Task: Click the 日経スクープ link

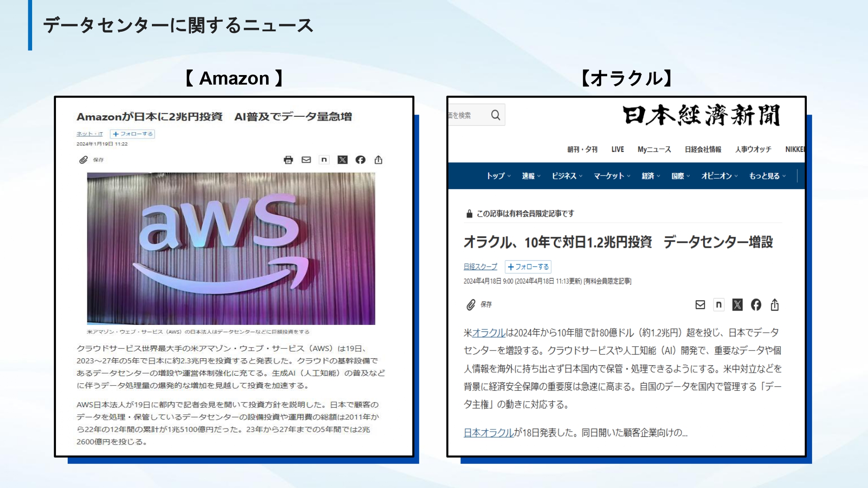Action: click(x=480, y=267)
